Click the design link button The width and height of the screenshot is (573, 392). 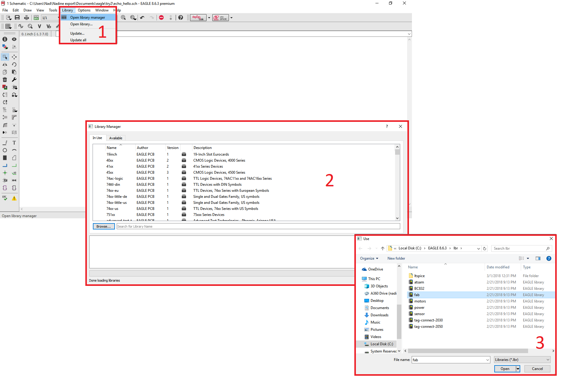click(198, 17)
